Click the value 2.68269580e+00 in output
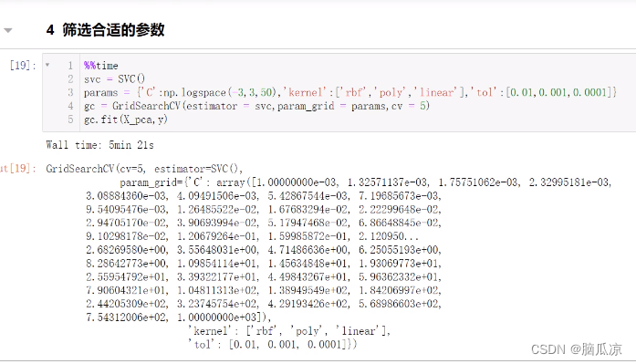This screenshot has width=636, height=364. point(126,250)
